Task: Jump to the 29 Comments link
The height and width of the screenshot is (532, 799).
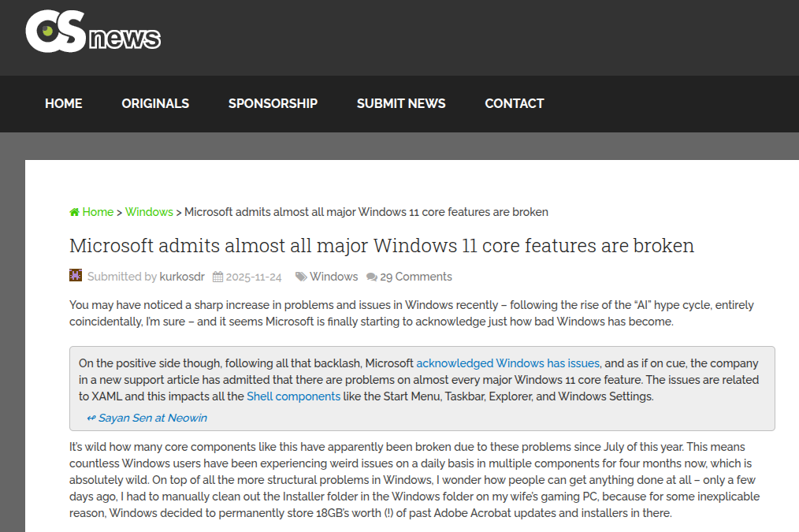Action: coord(416,277)
